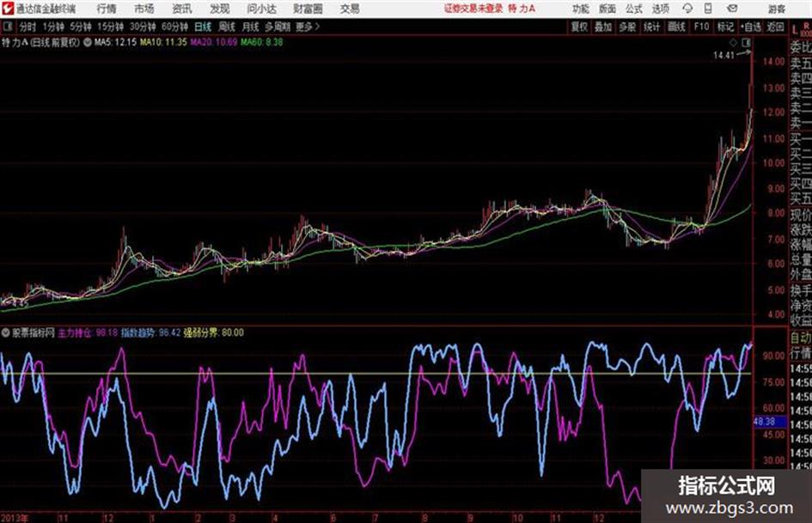The image size is (812, 523).
Task: Click the 返回 back button
Action: pyautogui.click(x=775, y=27)
